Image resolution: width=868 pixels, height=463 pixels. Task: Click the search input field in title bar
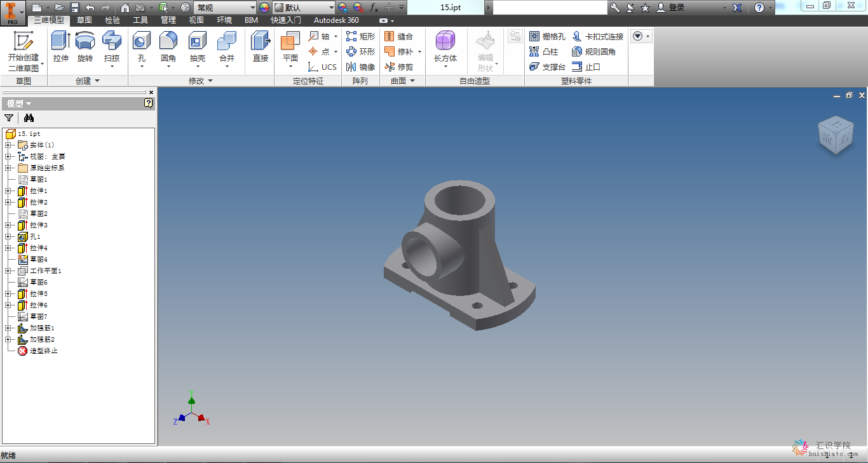point(550,8)
